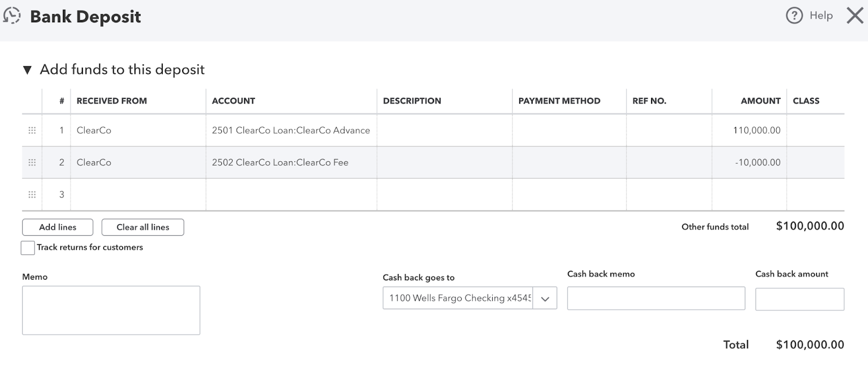Screen dimensions: 868x373
Task: Click the RECEIVED FROM column header
Action: click(x=112, y=101)
